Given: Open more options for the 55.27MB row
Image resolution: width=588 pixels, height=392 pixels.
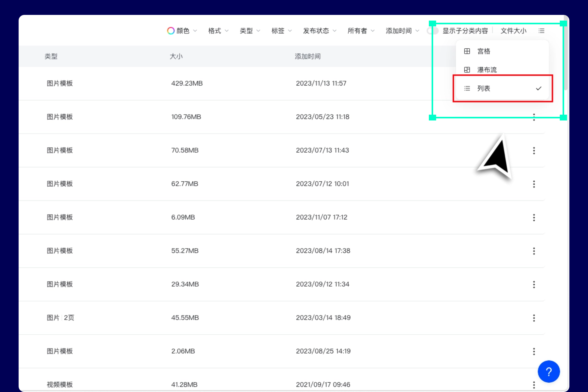Looking at the screenshot, I should point(534,251).
